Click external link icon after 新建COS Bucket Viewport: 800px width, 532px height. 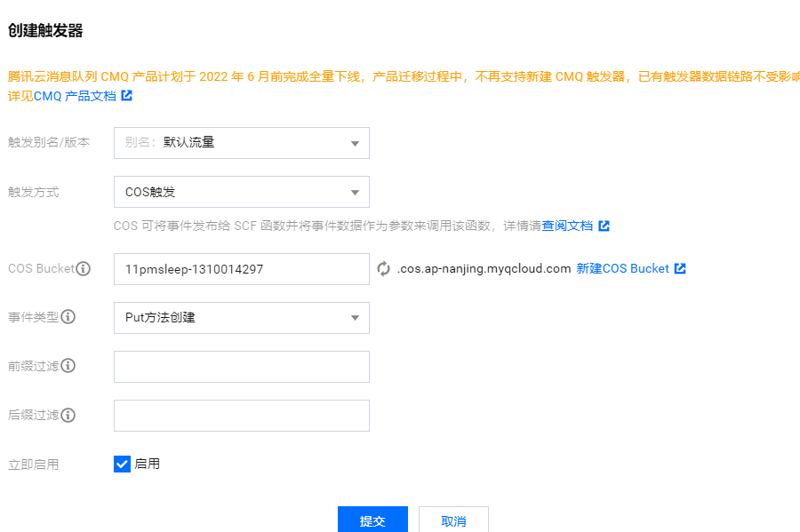click(680, 268)
